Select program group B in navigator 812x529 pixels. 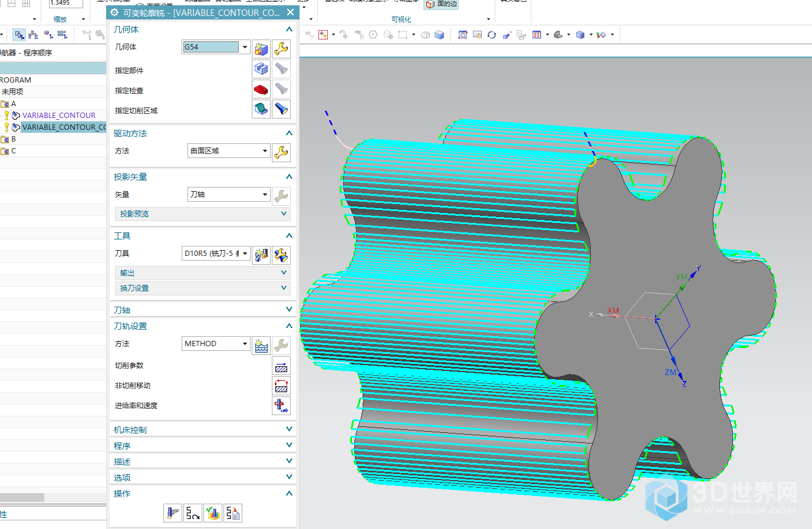click(x=14, y=139)
